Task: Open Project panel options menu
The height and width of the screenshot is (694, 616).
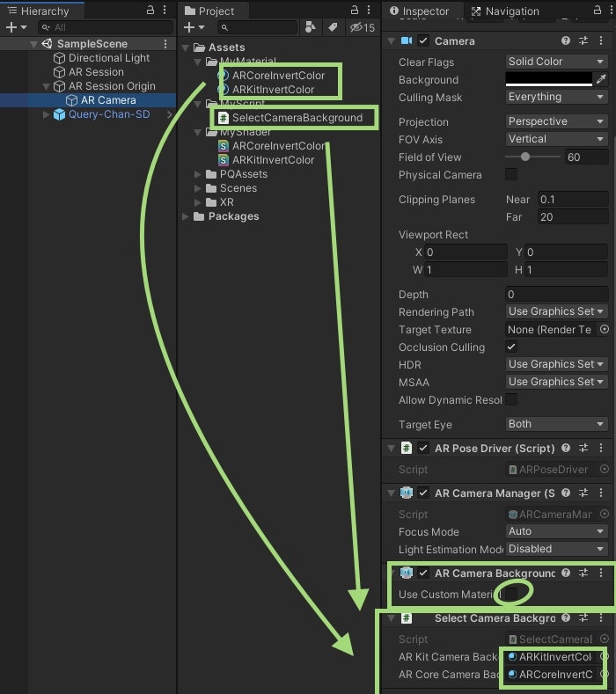Action: click(x=369, y=11)
